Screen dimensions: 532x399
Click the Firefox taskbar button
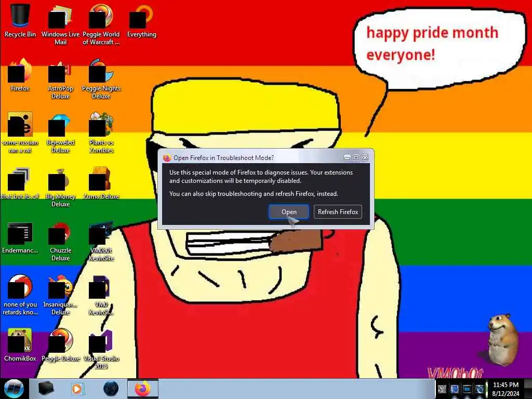click(143, 389)
